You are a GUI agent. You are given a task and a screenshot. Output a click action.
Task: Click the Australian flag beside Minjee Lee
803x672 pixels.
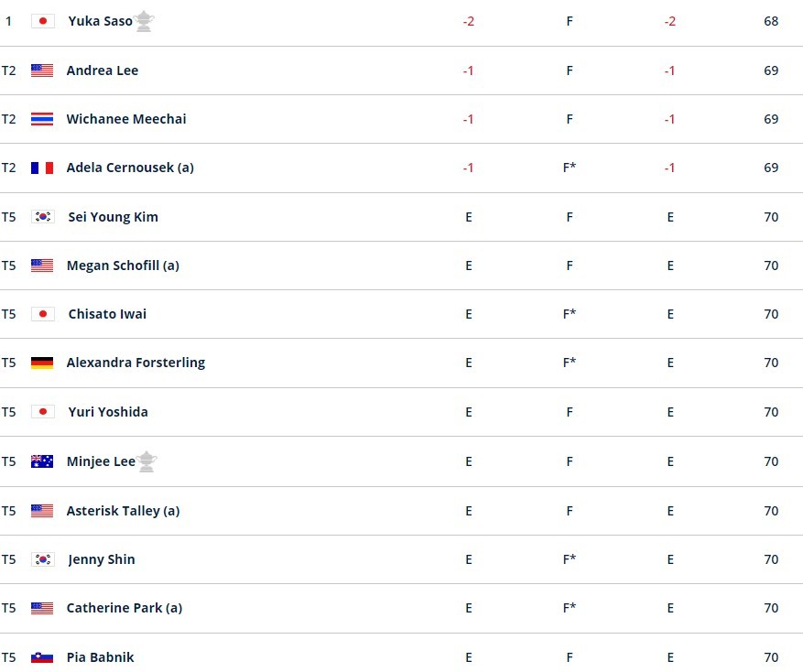tap(42, 461)
